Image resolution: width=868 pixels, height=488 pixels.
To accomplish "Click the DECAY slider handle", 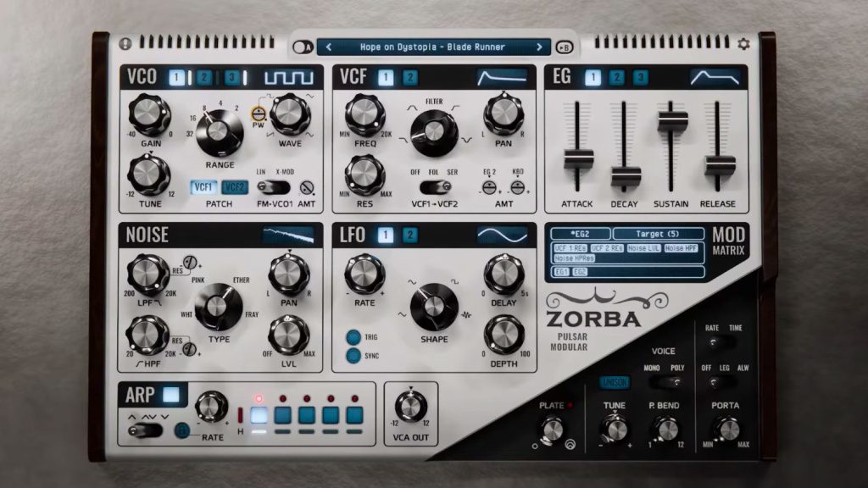I will (626, 176).
